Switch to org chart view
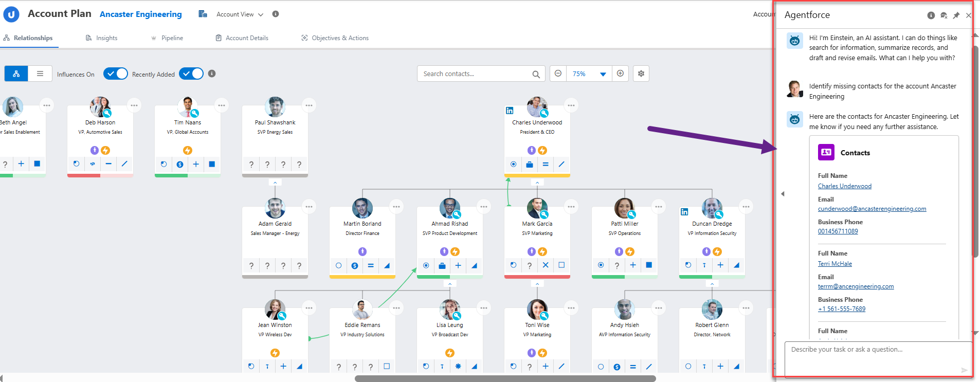The width and height of the screenshot is (980, 382). click(16, 74)
